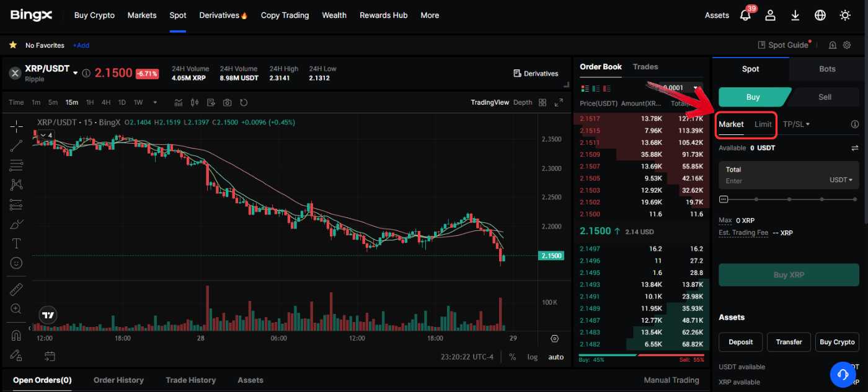
Task: Open the USDT unit dropdown in Total field
Action: pos(841,180)
